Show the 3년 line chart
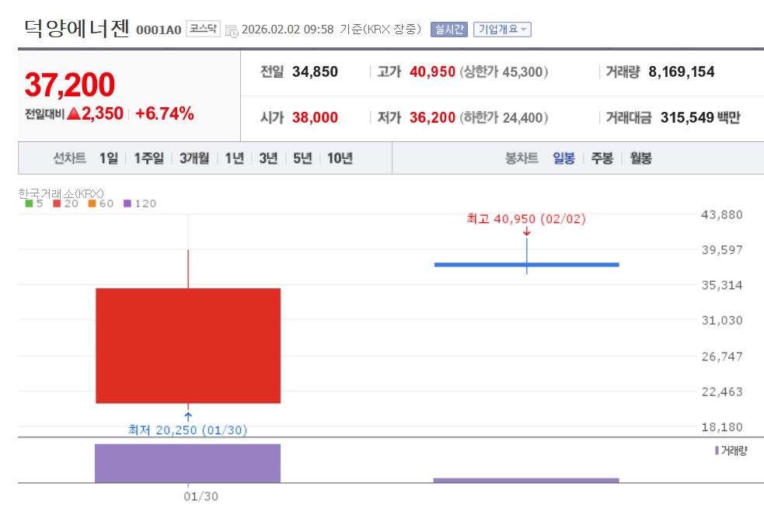 pyautogui.click(x=268, y=158)
